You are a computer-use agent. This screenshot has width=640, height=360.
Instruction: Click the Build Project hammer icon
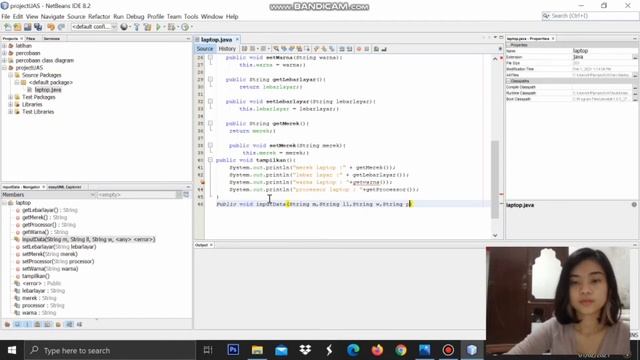pyautogui.click(x=137, y=27)
